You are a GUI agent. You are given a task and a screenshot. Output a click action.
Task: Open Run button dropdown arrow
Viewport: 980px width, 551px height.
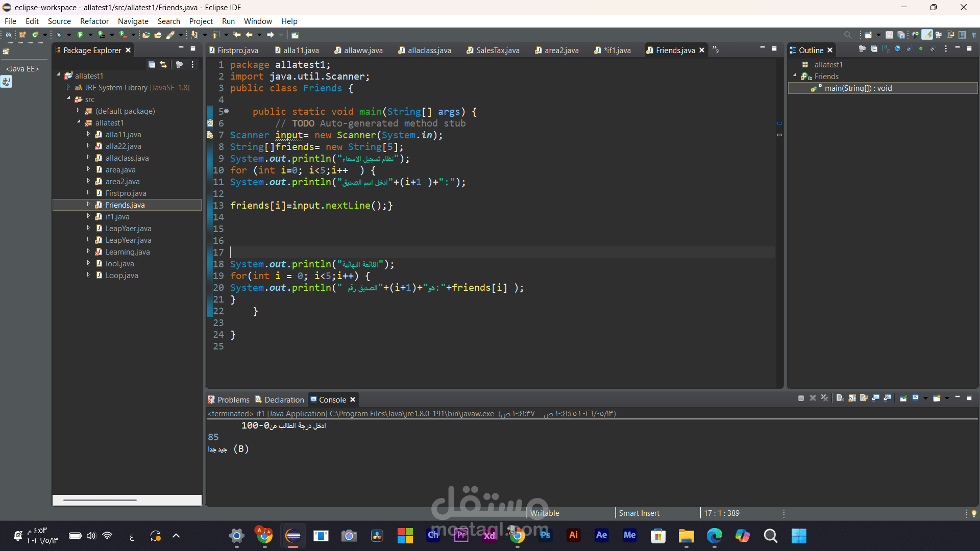click(x=90, y=35)
